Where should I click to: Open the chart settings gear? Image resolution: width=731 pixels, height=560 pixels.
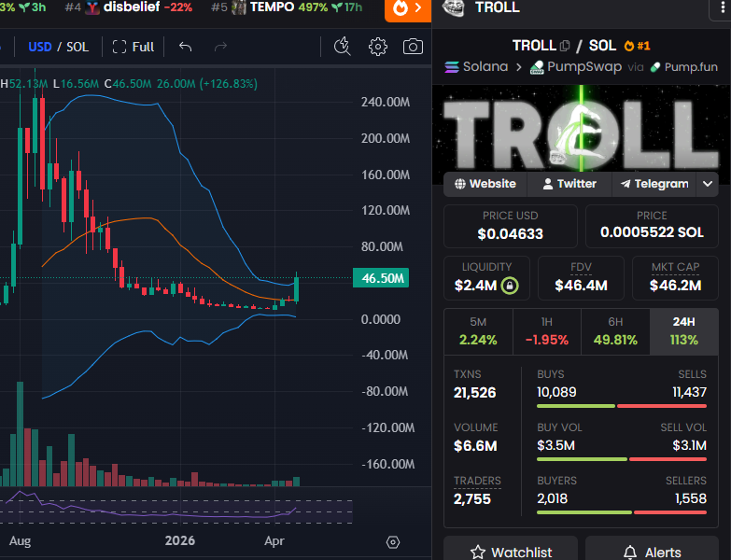coord(377,47)
